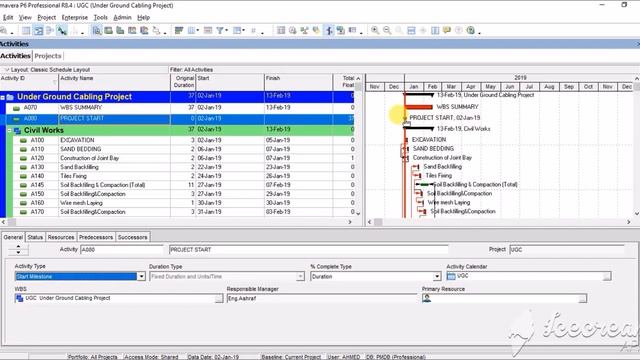Click the activity table horizontal scrollbar
The image size is (640, 360).
[178, 222]
